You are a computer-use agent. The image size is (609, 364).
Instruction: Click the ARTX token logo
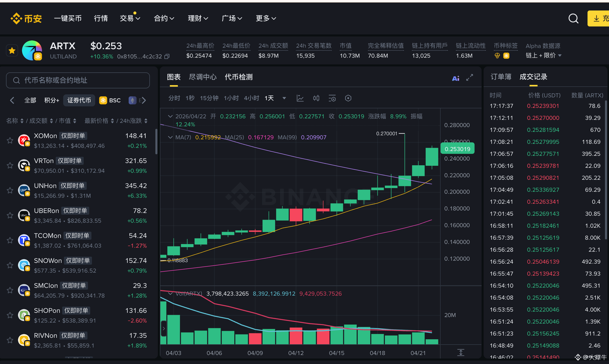coord(32,50)
